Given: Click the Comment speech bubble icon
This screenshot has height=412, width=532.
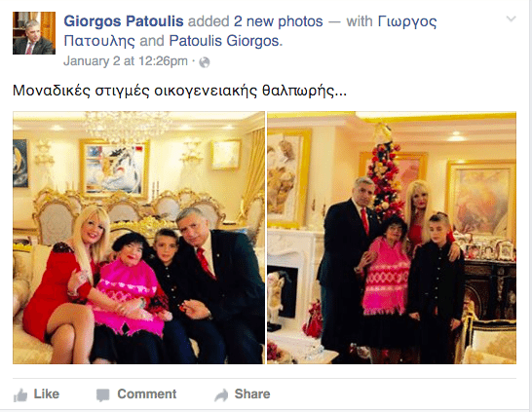Looking at the screenshot, I should click(103, 395).
